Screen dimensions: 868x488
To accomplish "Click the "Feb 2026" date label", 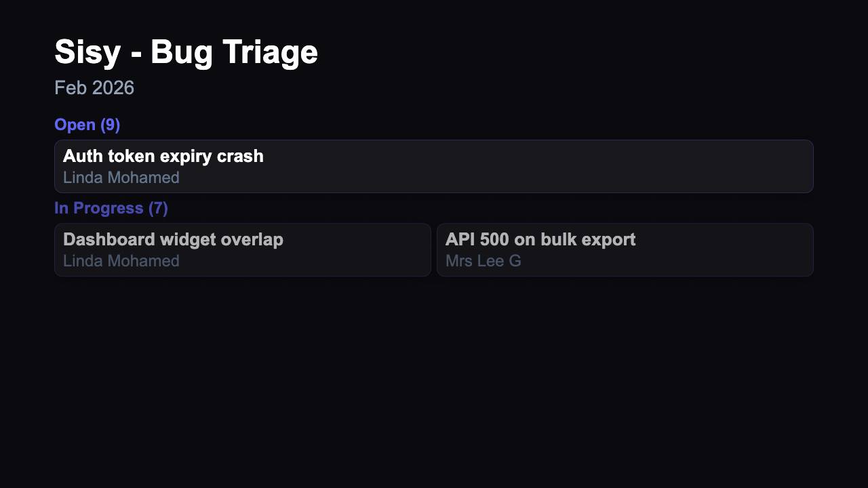I will pyautogui.click(x=94, y=88).
